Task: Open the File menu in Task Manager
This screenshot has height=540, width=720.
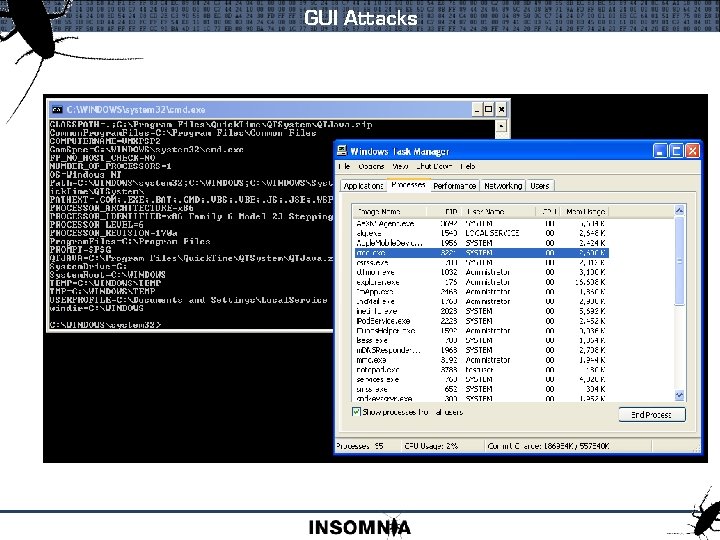Action: pyautogui.click(x=344, y=166)
